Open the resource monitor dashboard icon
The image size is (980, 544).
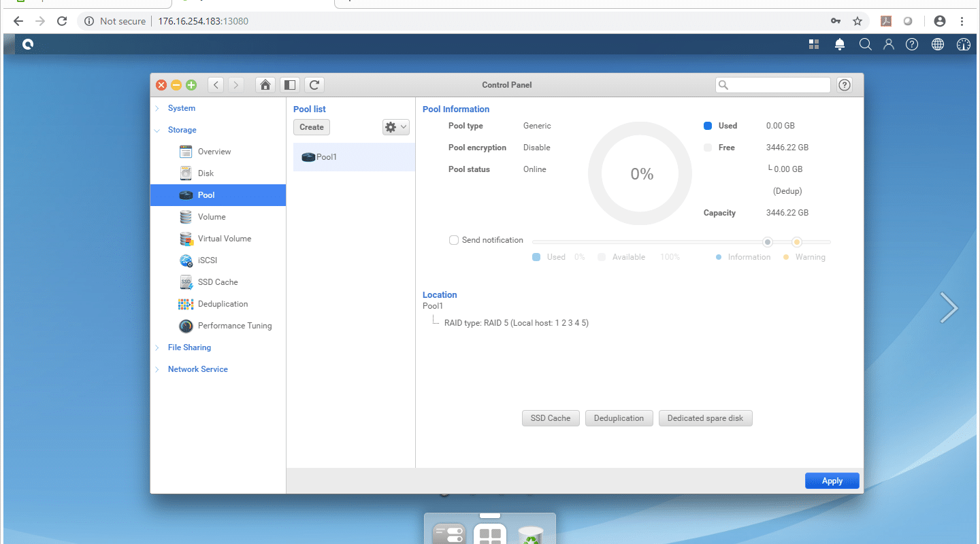pos(963,44)
